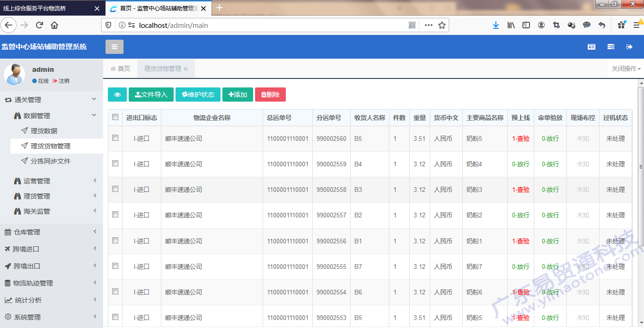
Task: Open the Firefox account icon
Action: (541, 25)
